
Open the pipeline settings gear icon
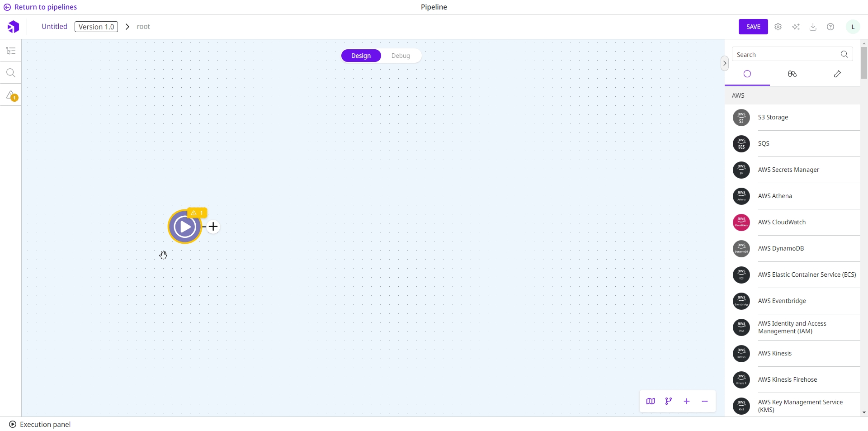[x=778, y=27]
